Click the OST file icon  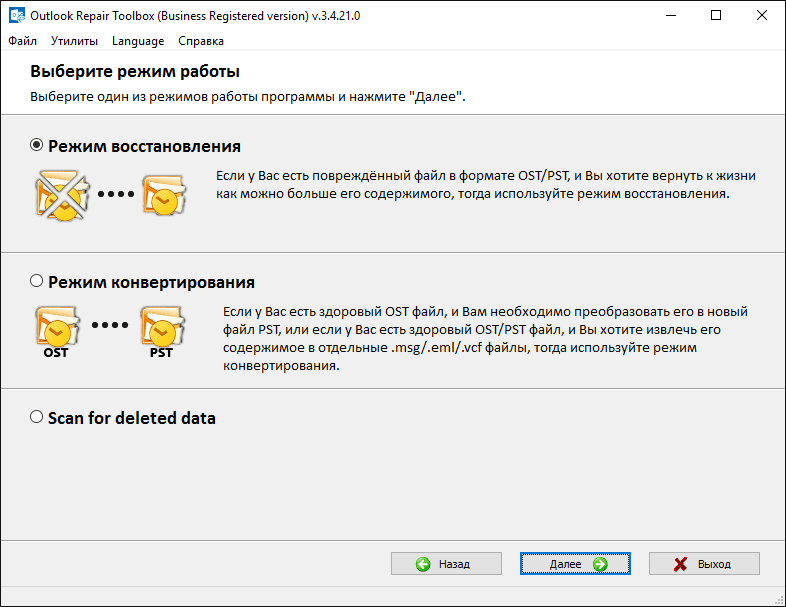point(58,328)
